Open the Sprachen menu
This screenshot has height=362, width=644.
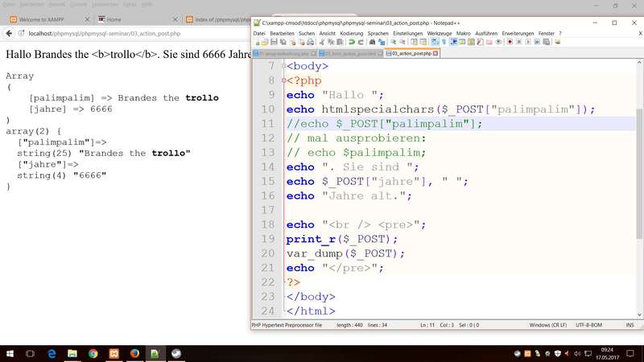378,33
